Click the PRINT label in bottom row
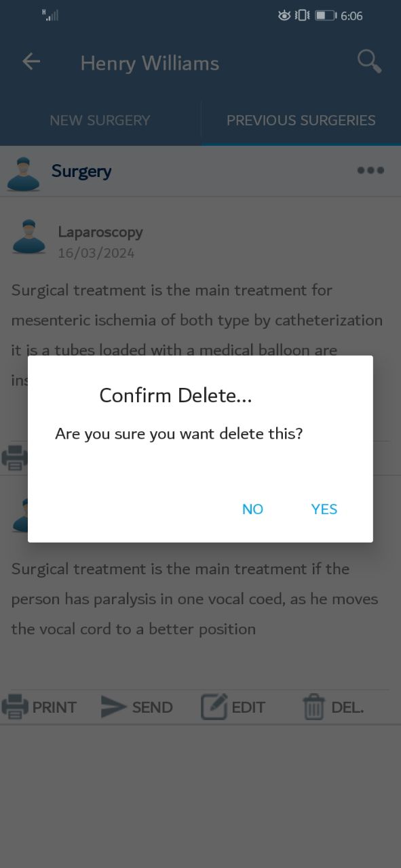Image resolution: width=401 pixels, height=868 pixels. coord(54,707)
